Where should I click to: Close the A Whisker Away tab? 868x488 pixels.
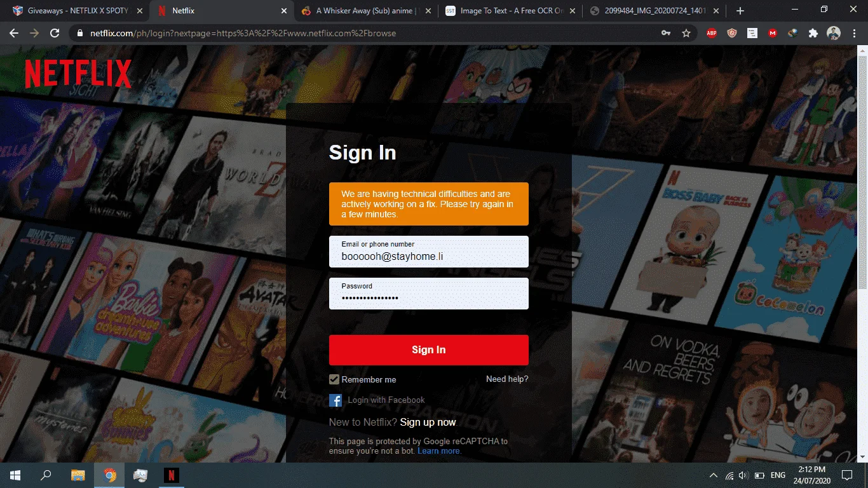[x=428, y=11]
